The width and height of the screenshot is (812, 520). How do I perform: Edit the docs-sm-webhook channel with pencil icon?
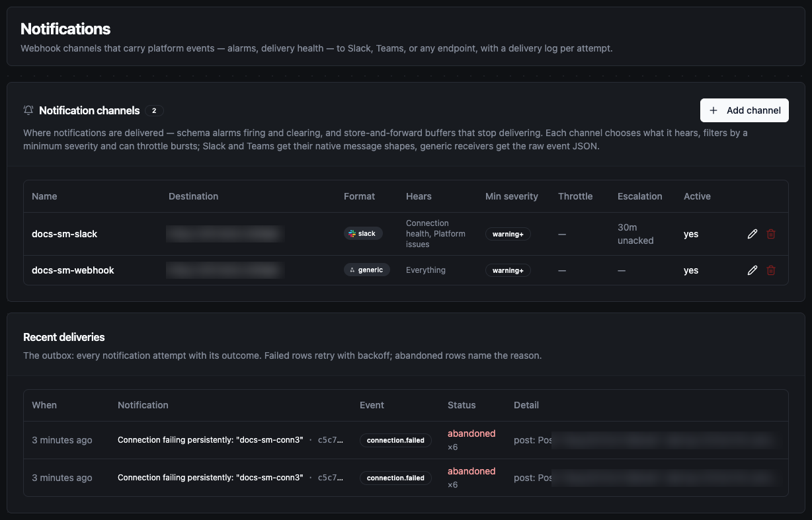coord(752,270)
